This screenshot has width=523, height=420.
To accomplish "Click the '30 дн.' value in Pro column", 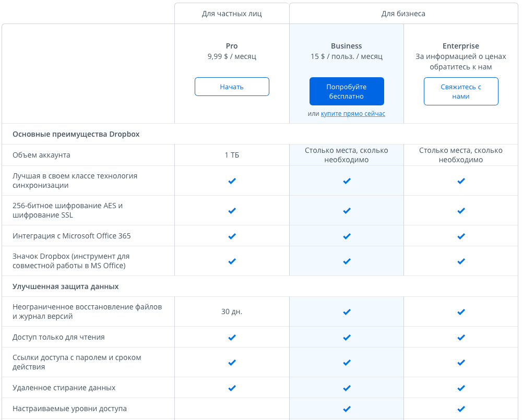I will click(232, 312).
